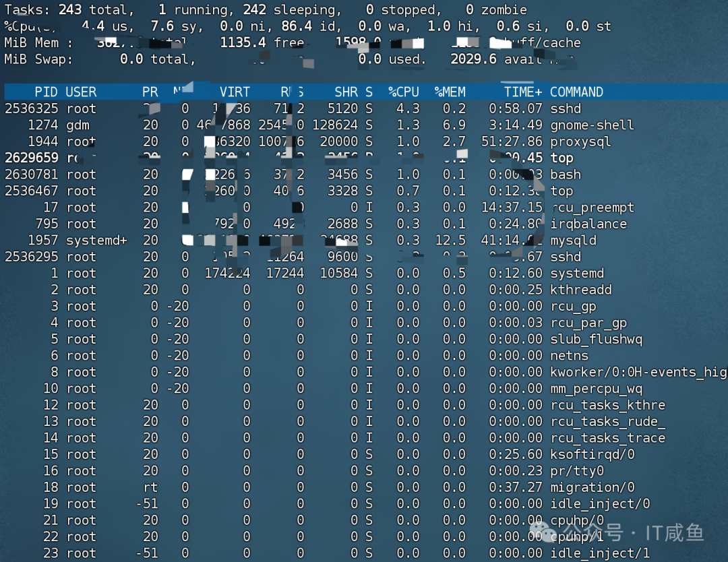Select the systemd process with PID 1
The image size is (728, 562).
pos(337,273)
